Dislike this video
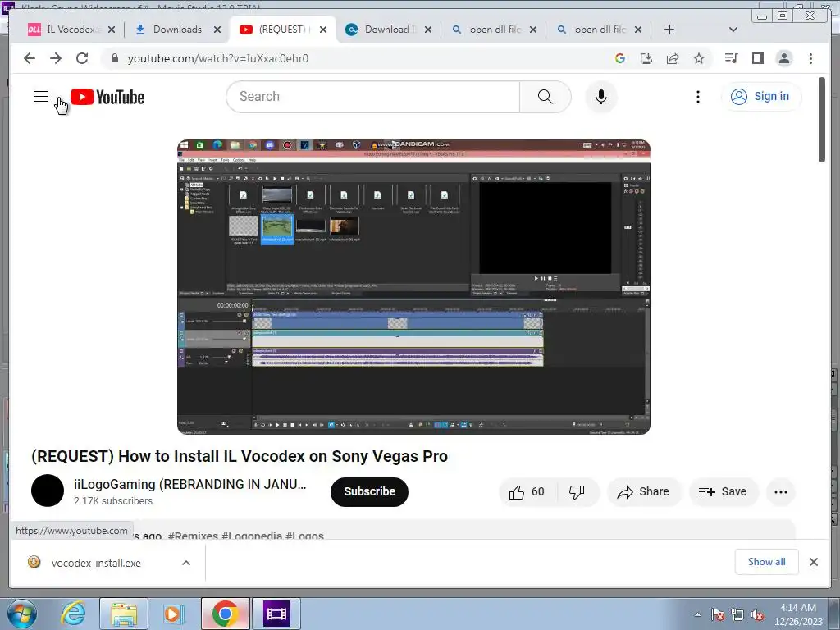Screen dimensions: 840x630 tap(577, 492)
